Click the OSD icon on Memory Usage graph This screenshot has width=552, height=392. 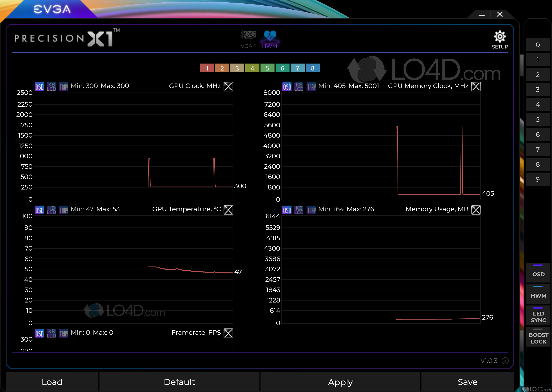pos(287,210)
